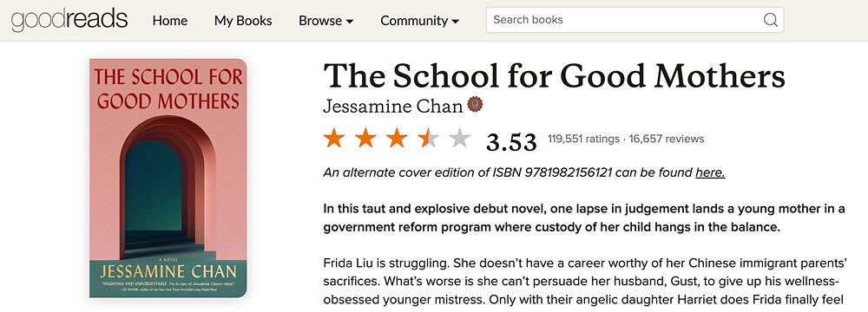
Task: Rate the book one star
Action: pos(334,138)
